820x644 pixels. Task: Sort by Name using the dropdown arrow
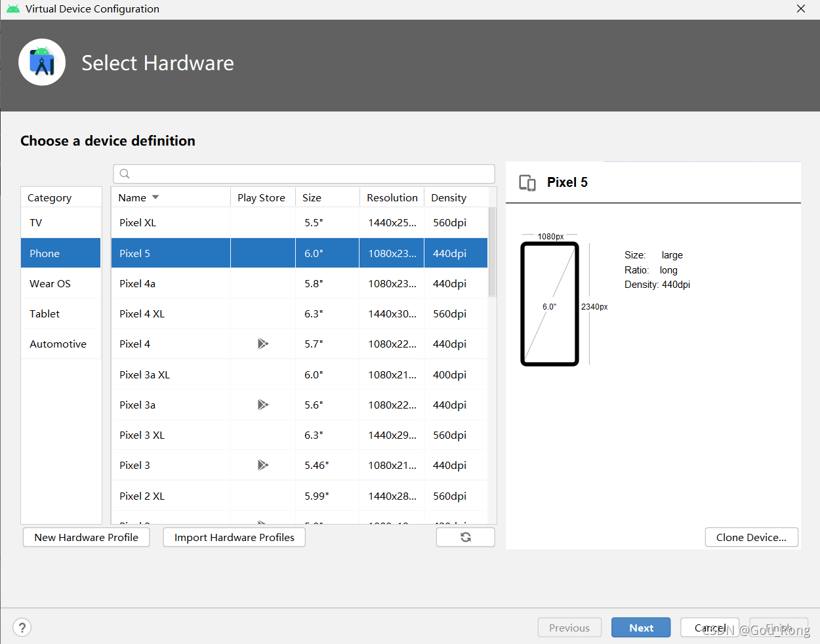(x=155, y=197)
